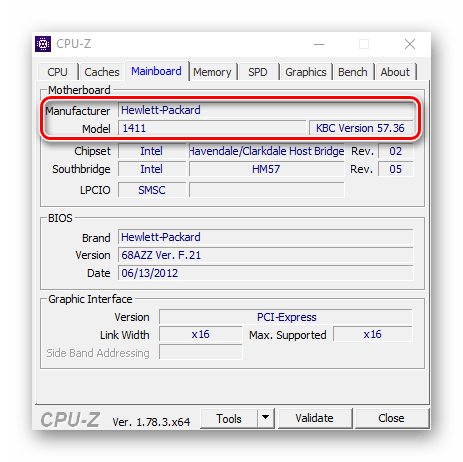The width and height of the screenshot is (463, 462).
Task: Click the Southbridge label
Action: [x=81, y=169]
